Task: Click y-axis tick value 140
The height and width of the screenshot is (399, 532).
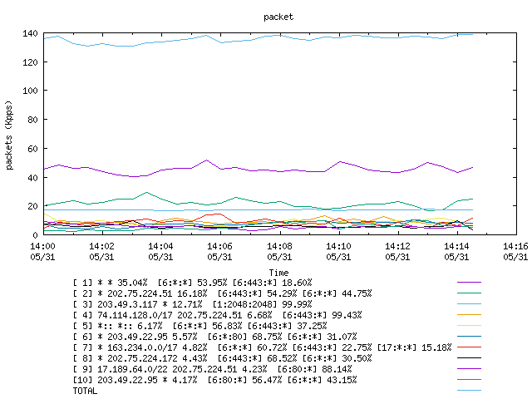Action: pyautogui.click(x=30, y=33)
